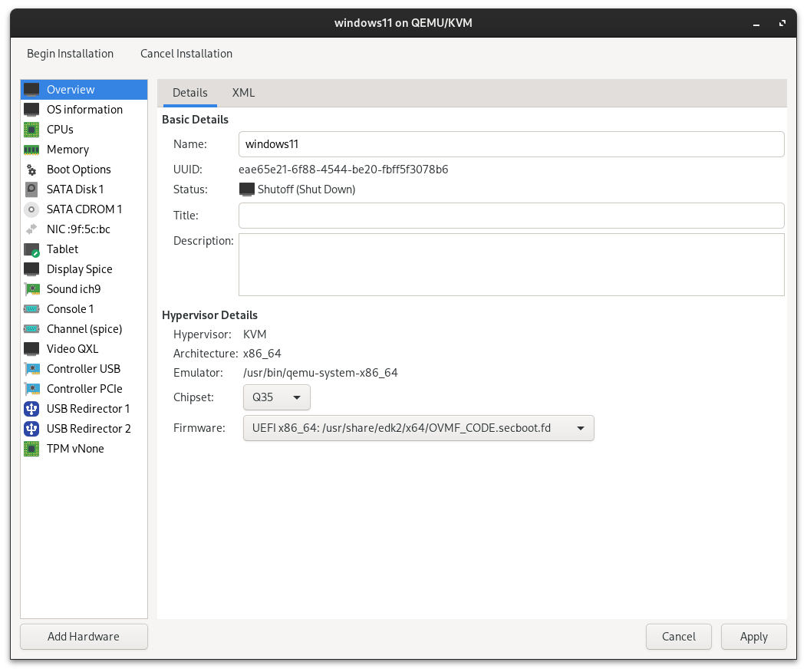807x672 pixels.
Task: Select the SATA Disk 1 drive icon
Action: coord(31,189)
